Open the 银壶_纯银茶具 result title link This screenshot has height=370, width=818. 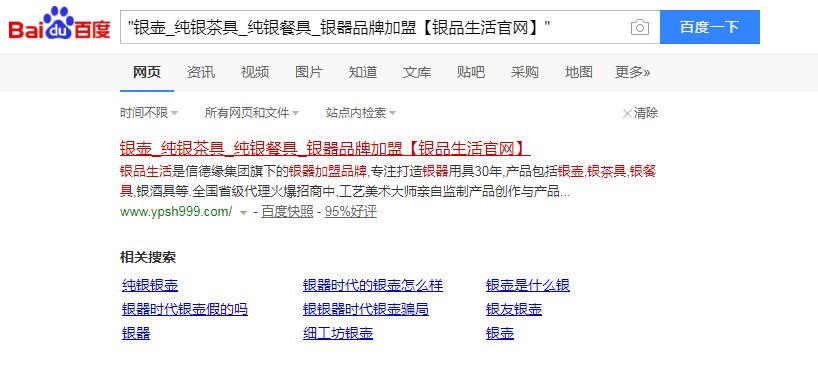(325, 148)
